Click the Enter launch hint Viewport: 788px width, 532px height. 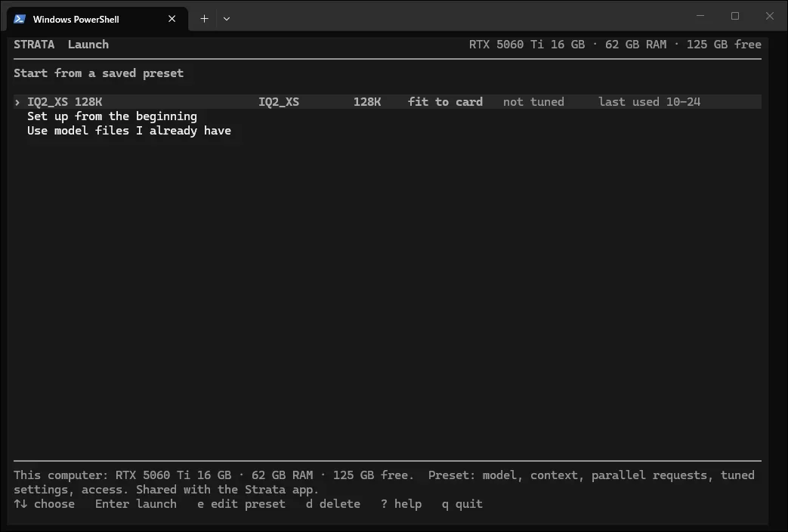click(x=136, y=504)
